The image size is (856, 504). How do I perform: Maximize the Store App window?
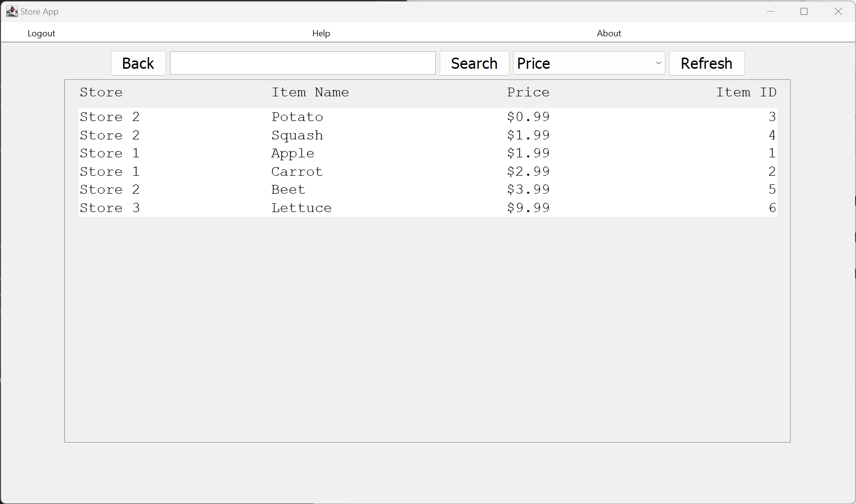pyautogui.click(x=804, y=11)
